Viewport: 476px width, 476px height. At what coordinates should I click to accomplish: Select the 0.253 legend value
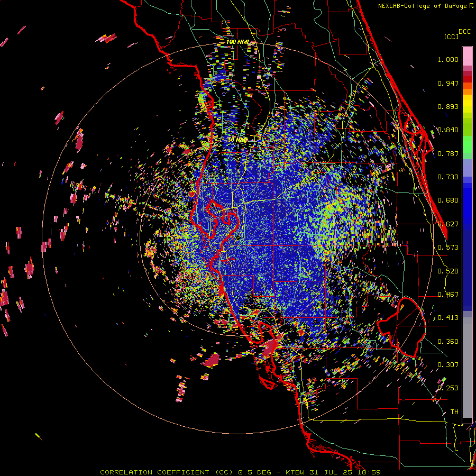click(x=448, y=388)
